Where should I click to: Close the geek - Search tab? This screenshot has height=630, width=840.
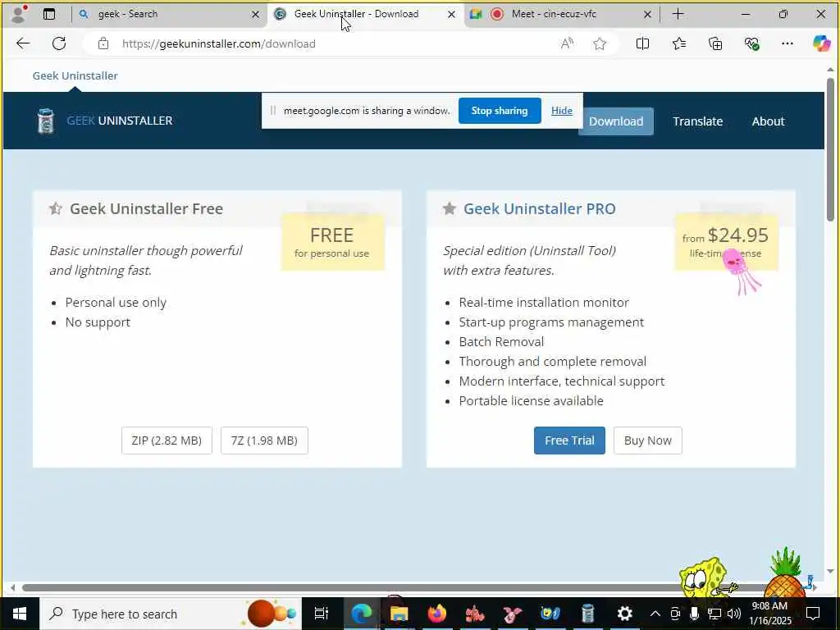click(256, 15)
